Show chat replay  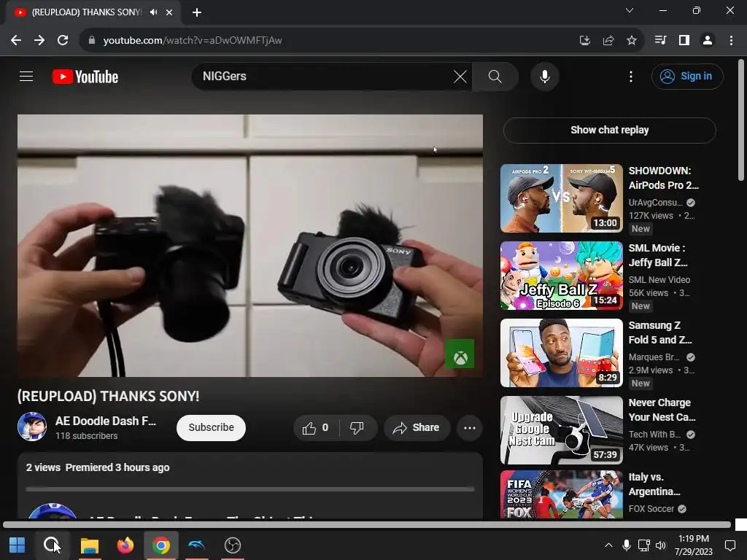(609, 130)
